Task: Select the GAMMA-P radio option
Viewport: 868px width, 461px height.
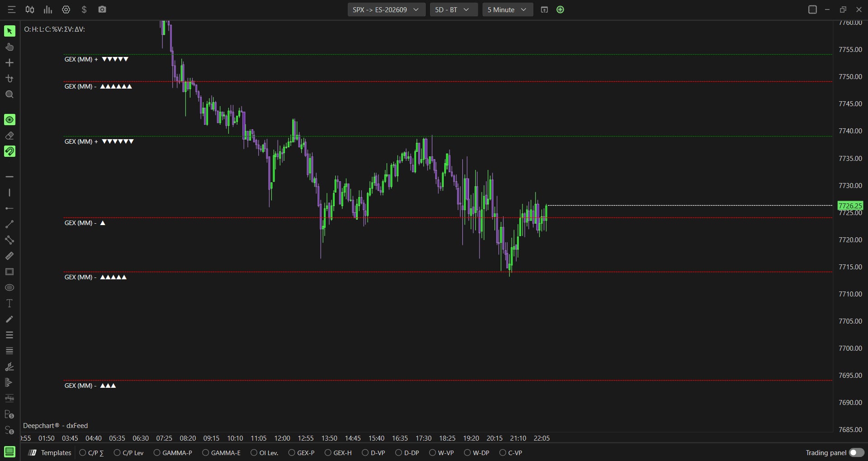Action: pyautogui.click(x=173, y=452)
